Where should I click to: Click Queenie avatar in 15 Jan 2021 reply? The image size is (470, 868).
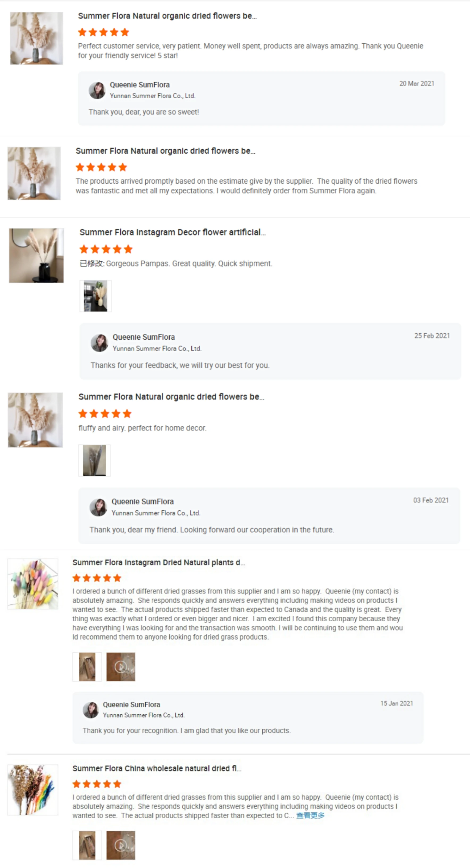click(91, 710)
